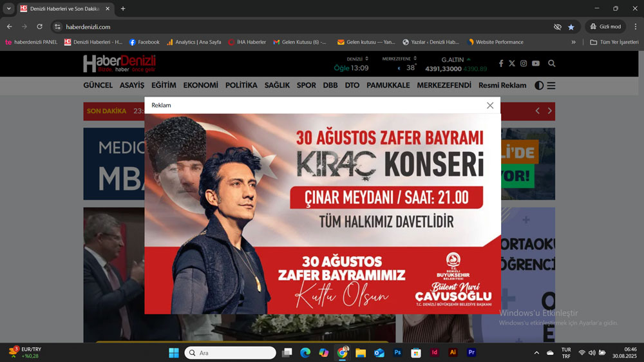Open the Instagram social icon
This screenshot has height=362, width=644.
524,64
